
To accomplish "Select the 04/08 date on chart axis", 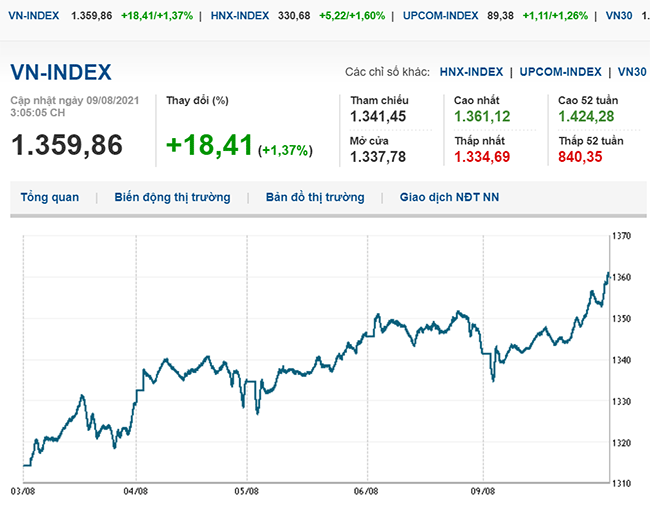I will pyautogui.click(x=135, y=491).
